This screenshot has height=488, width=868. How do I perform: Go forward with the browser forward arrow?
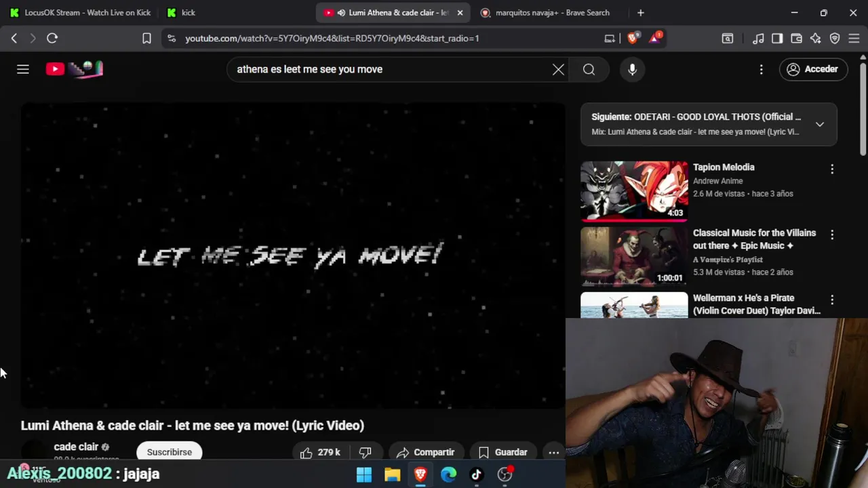point(33,39)
